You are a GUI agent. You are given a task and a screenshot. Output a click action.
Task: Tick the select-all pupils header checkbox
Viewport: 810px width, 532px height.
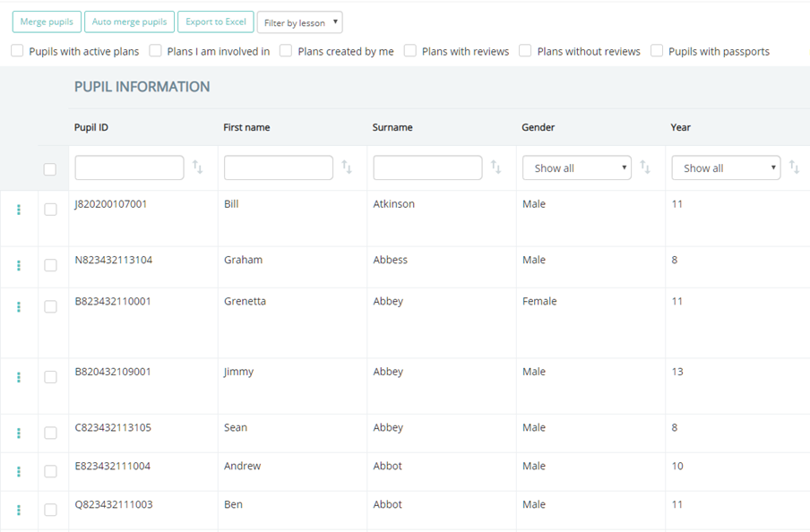(50, 169)
